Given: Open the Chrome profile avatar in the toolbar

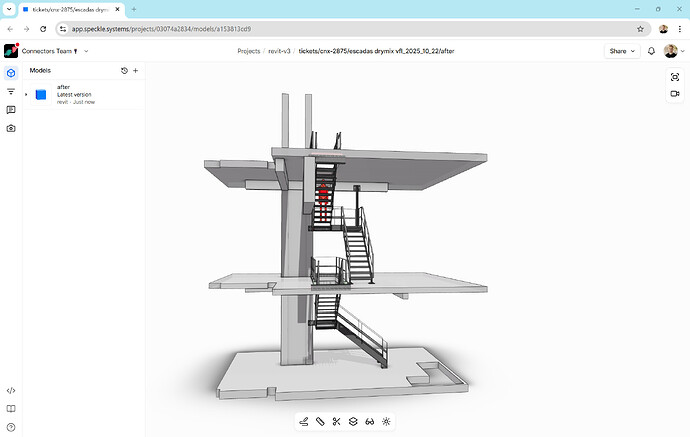Looking at the screenshot, I should (x=663, y=29).
